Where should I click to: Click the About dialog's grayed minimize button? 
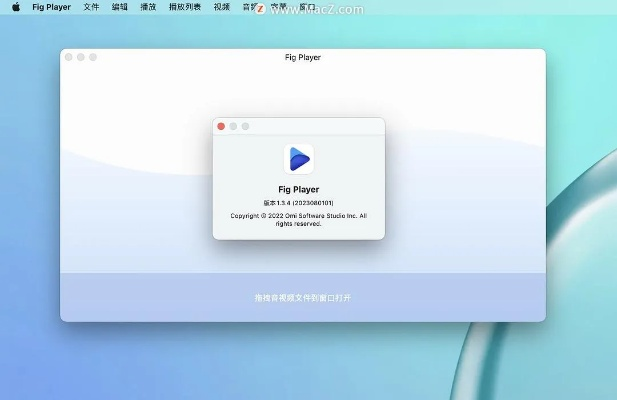click(x=233, y=126)
